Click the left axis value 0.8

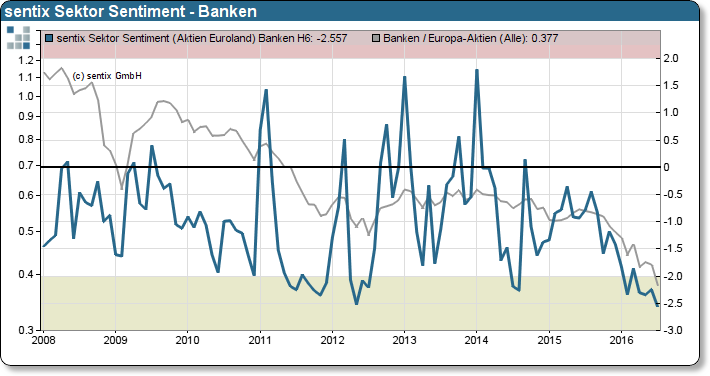pyautogui.click(x=27, y=140)
